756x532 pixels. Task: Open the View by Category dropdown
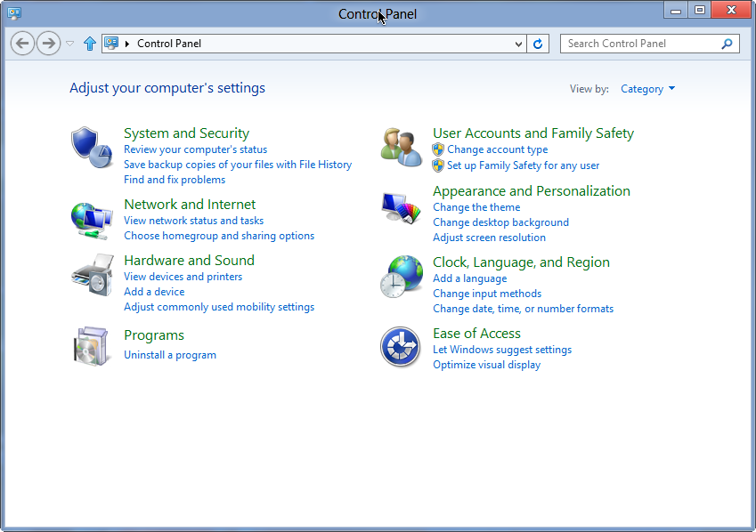tap(647, 89)
